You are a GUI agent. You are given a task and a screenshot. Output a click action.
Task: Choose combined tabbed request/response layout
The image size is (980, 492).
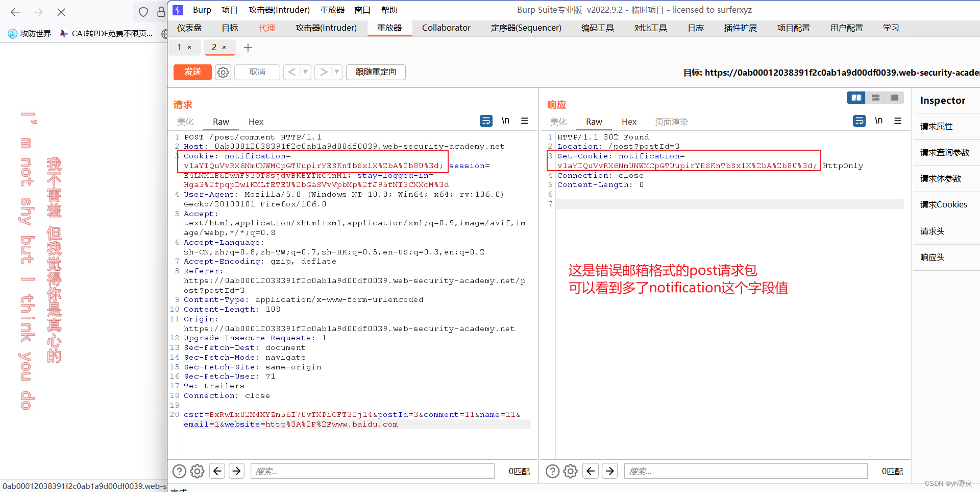pos(894,98)
